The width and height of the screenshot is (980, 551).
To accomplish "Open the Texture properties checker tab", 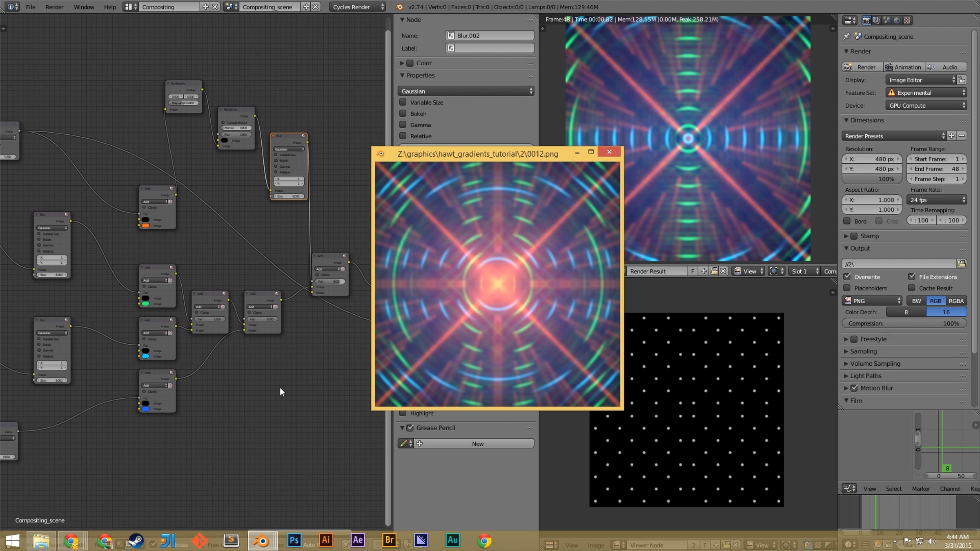I will (x=907, y=20).
